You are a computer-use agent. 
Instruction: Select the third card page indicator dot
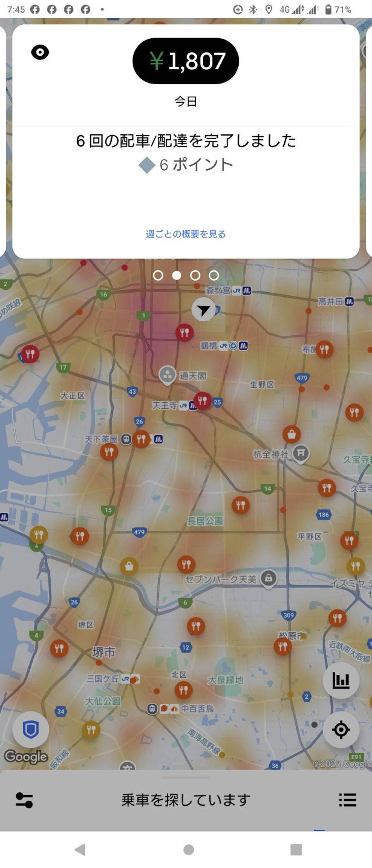point(195,276)
